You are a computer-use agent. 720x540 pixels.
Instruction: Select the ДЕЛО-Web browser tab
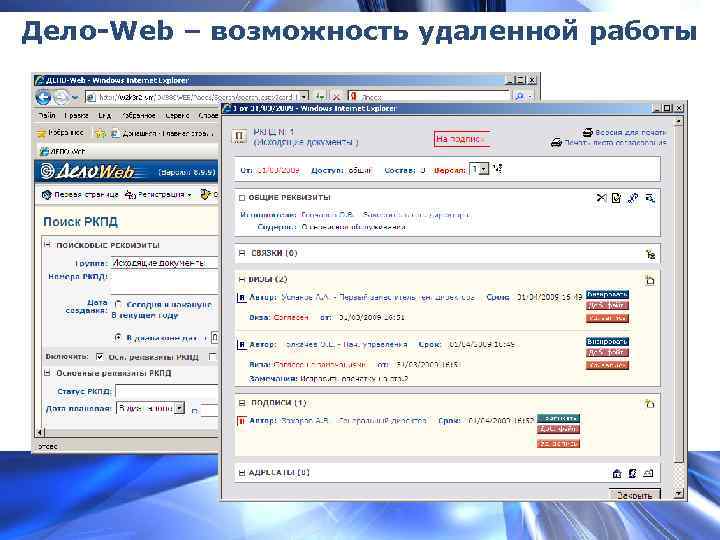tap(63, 151)
